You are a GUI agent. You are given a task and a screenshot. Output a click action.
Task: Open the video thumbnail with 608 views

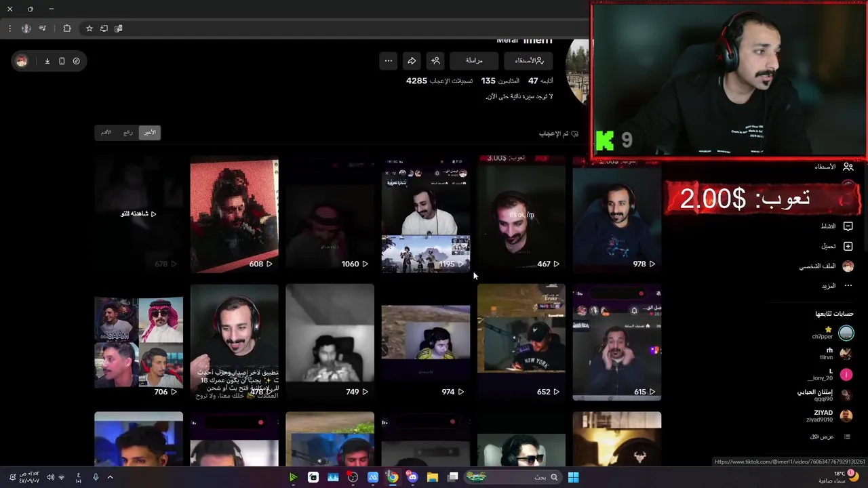pyautogui.click(x=234, y=214)
